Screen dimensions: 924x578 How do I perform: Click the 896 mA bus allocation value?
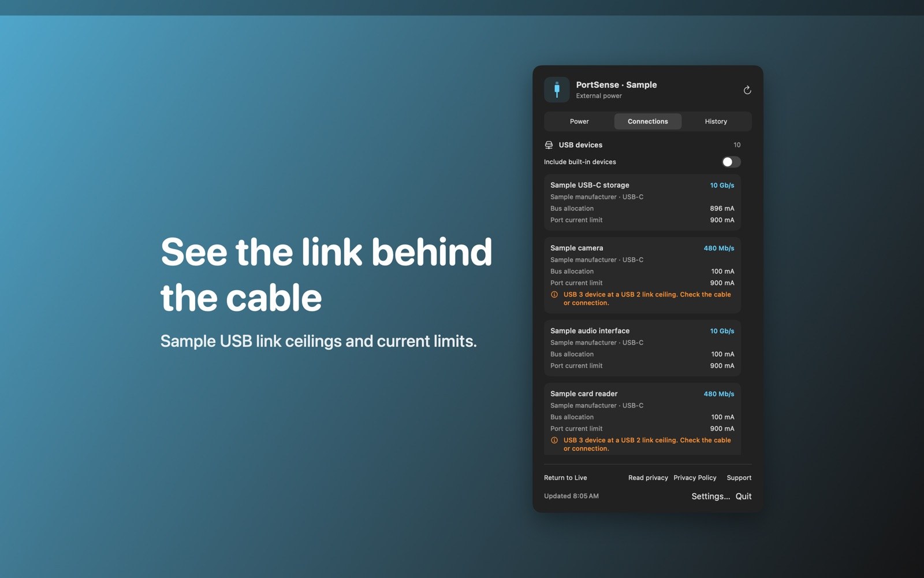click(x=722, y=209)
